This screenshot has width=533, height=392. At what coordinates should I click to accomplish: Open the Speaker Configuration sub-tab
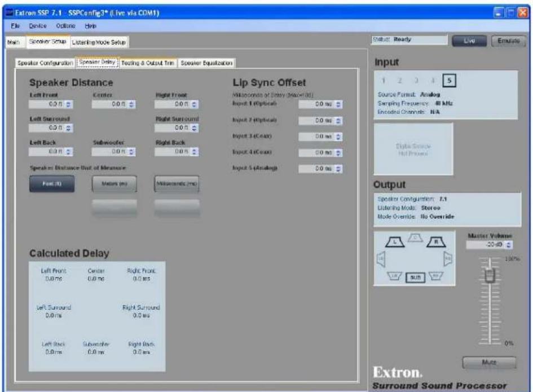coord(45,63)
